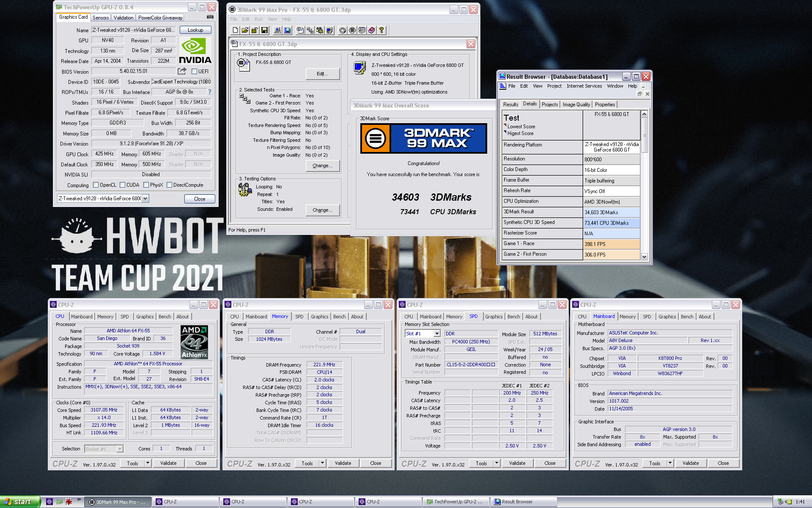Viewport: 812px width, 508px height.
Task: Click New project icon in 3DMark toolbar
Action: click(x=236, y=30)
